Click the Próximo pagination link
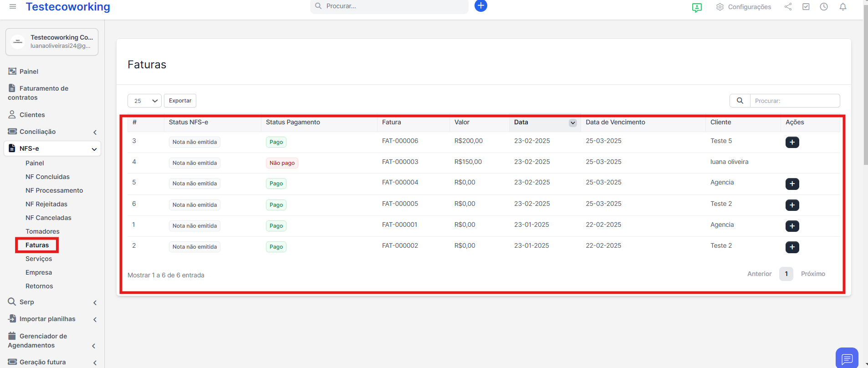This screenshot has width=868, height=368. tap(812, 274)
